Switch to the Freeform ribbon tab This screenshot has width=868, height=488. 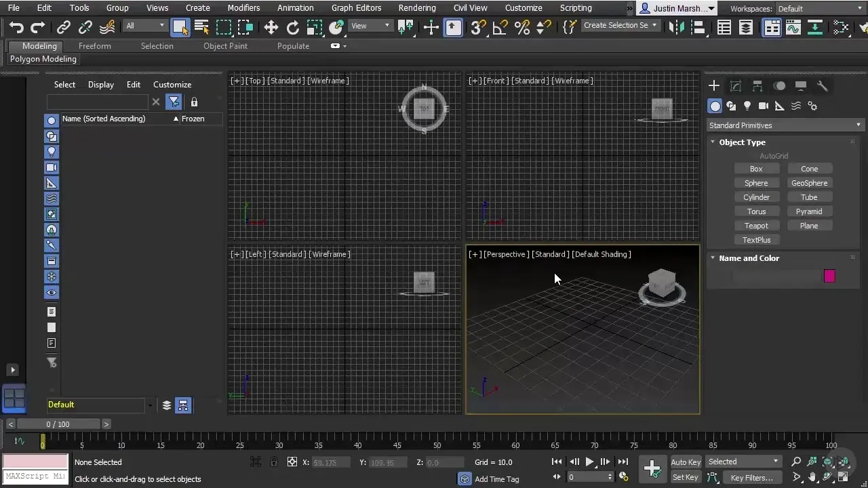coord(94,46)
